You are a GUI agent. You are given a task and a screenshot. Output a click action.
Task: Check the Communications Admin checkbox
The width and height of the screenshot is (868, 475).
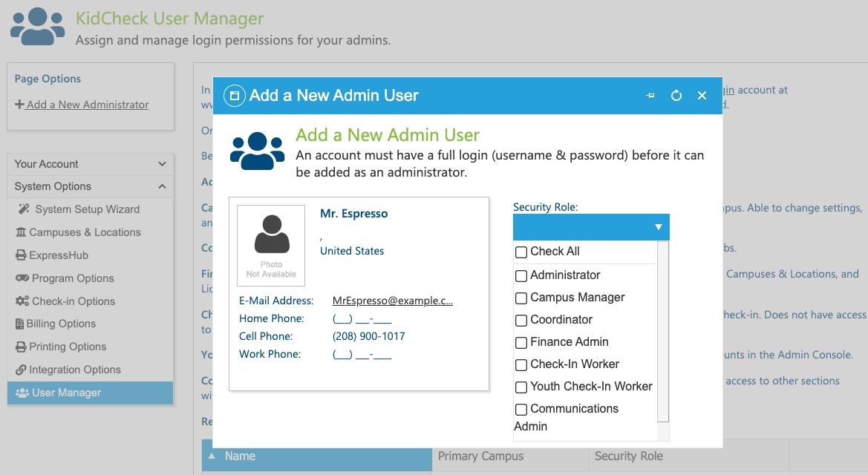[521, 409]
